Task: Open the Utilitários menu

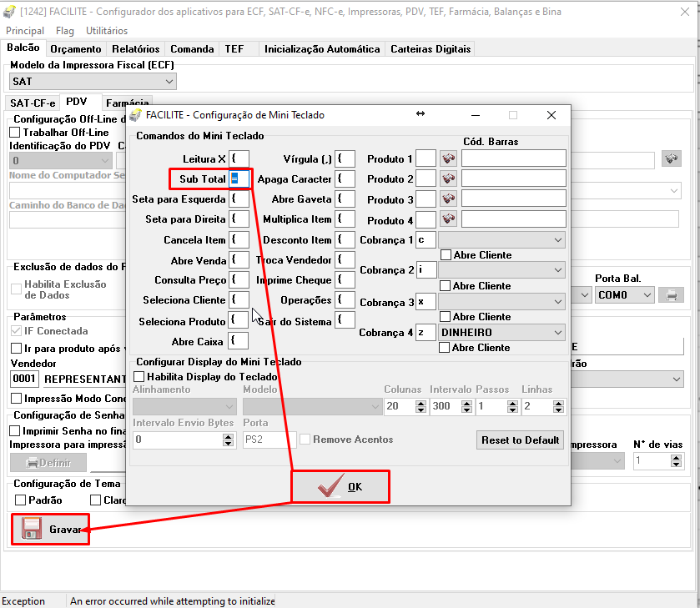Action: pyautogui.click(x=107, y=30)
